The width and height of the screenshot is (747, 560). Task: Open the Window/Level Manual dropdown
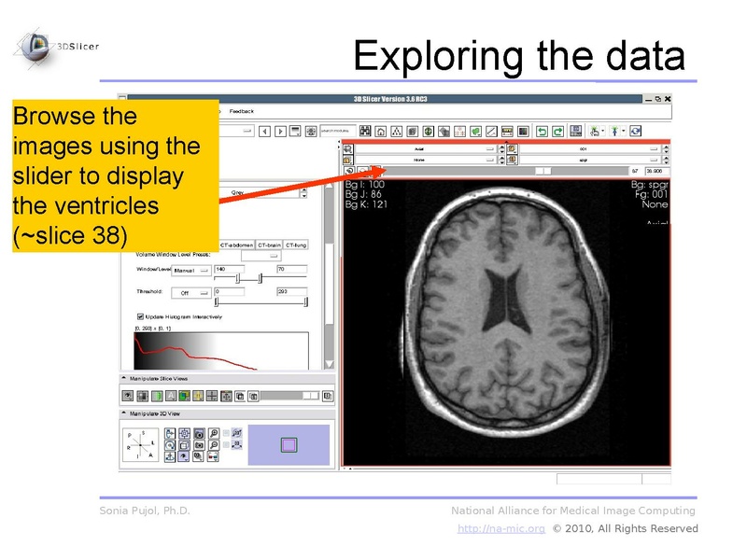coord(190,270)
